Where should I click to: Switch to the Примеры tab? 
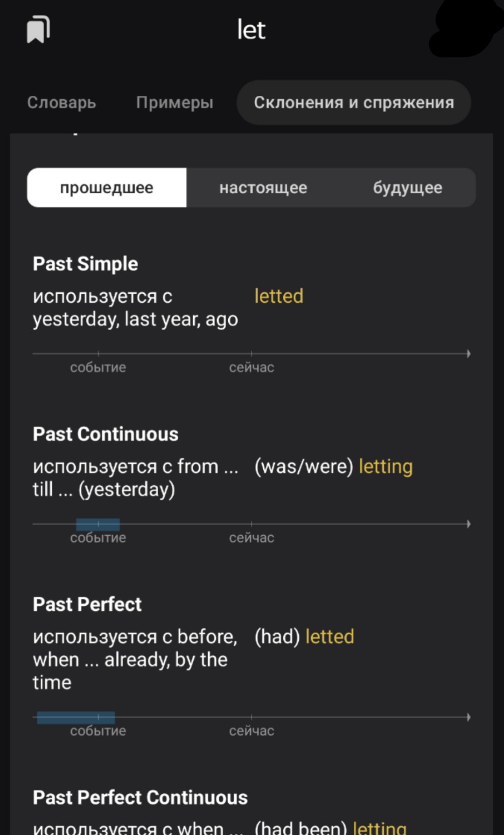pyautogui.click(x=175, y=102)
